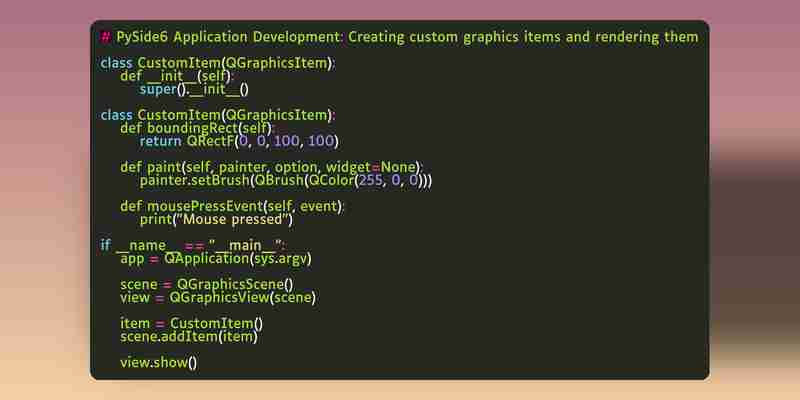The width and height of the screenshot is (800, 400).
Task: Click the 'view = QGraphicsView(scene)' line
Action: [218, 297]
